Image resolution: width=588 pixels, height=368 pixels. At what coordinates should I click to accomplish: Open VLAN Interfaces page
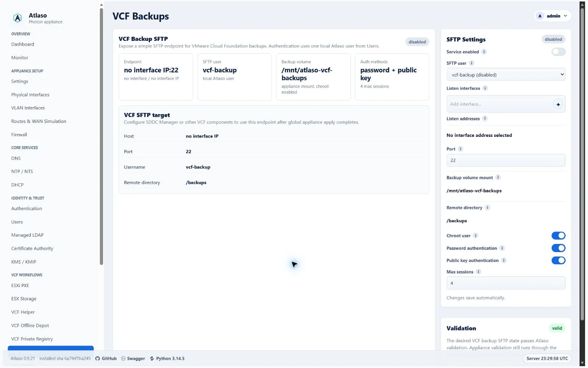click(x=28, y=108)
